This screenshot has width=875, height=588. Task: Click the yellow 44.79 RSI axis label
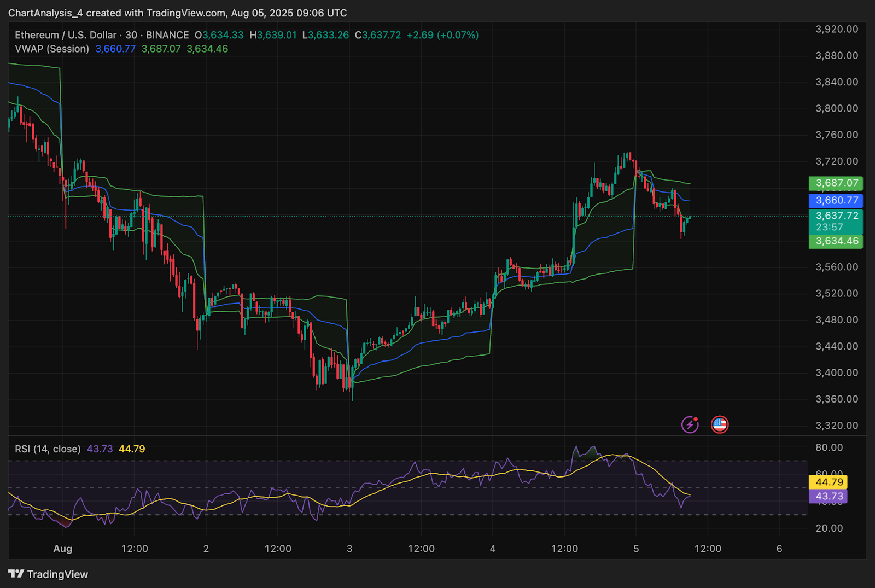(x=828, y=482)
